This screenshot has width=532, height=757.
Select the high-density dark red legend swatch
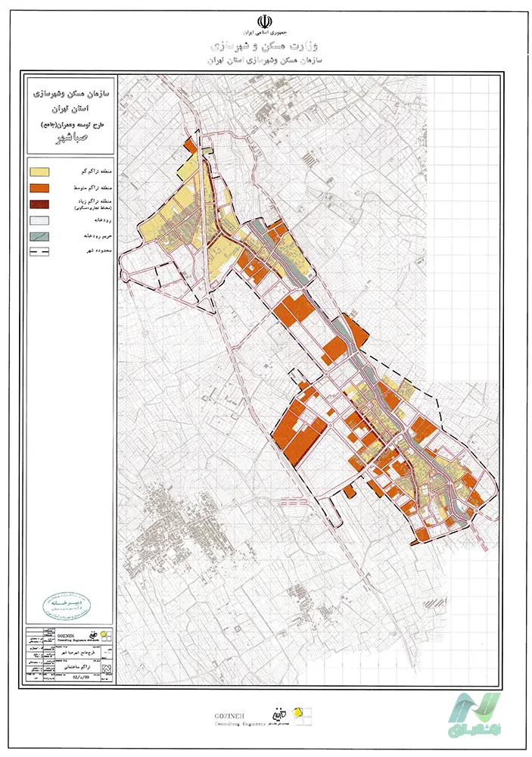(x=40, y=204)
